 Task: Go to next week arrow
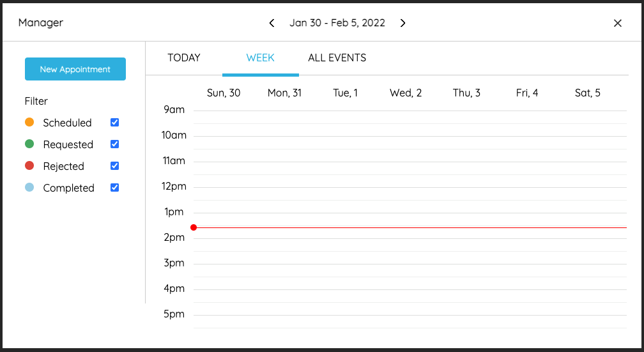click(x=403, y=23)
